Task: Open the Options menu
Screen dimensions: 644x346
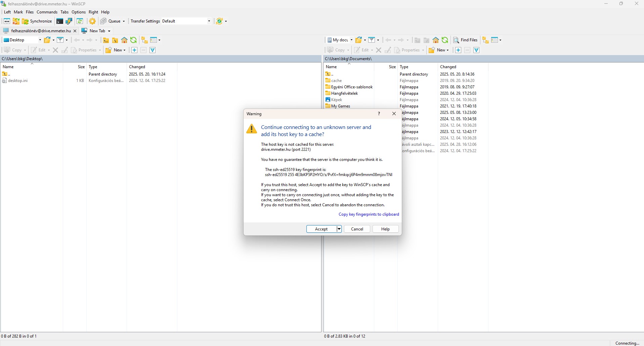Action: [79, 12]
